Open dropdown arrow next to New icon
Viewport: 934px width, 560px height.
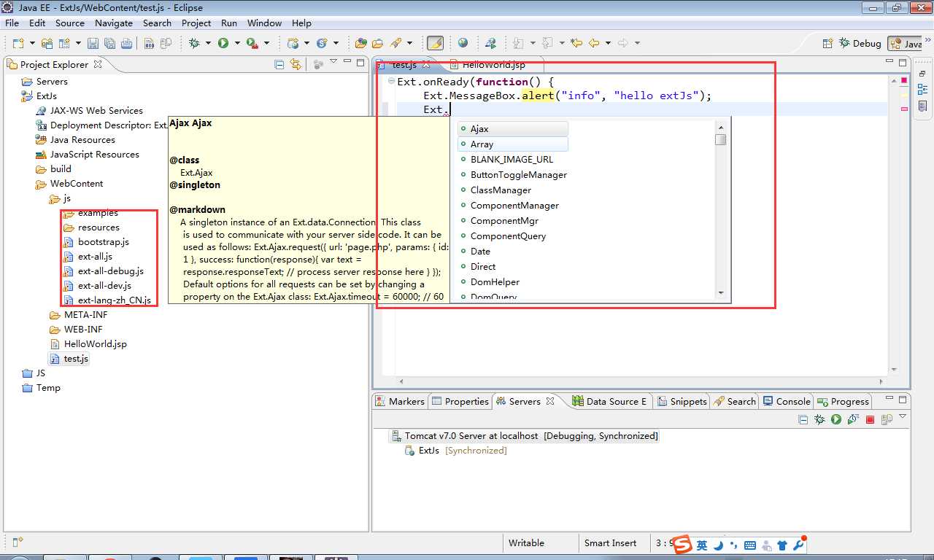(x=31, y=43)
